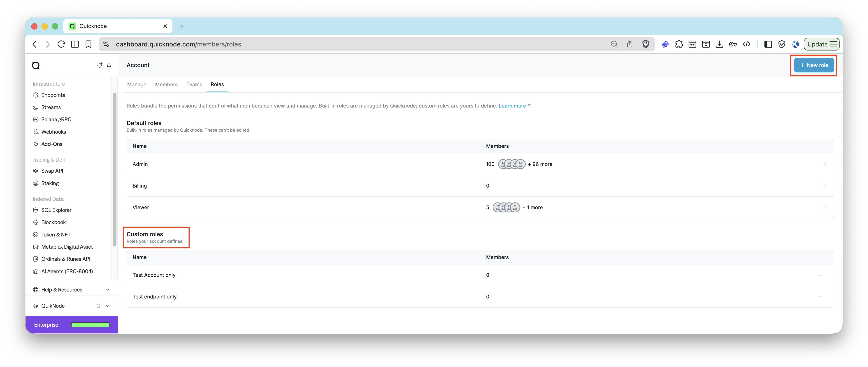Viewport: 868px width, 367px height.
Task: Open browser downloads icon
Action: pos(719,44)
